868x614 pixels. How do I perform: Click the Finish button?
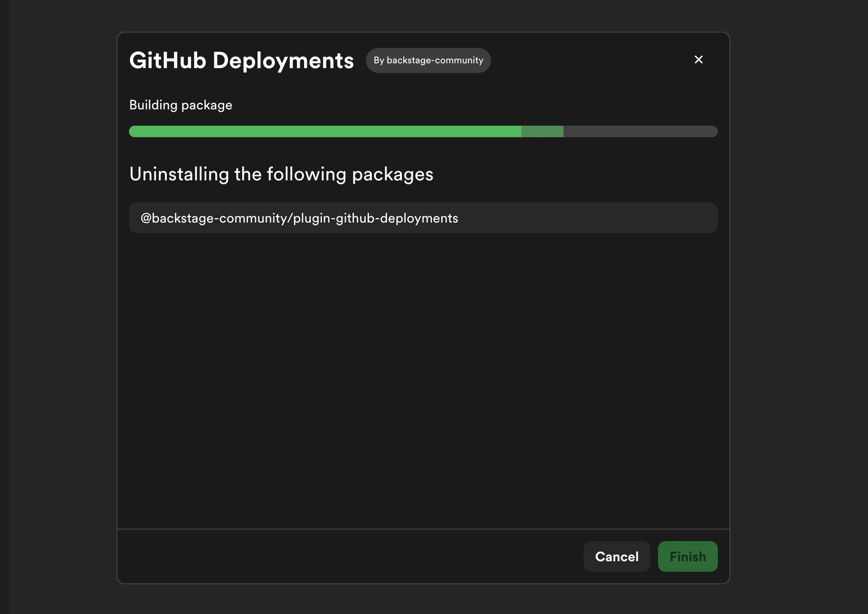688,556
